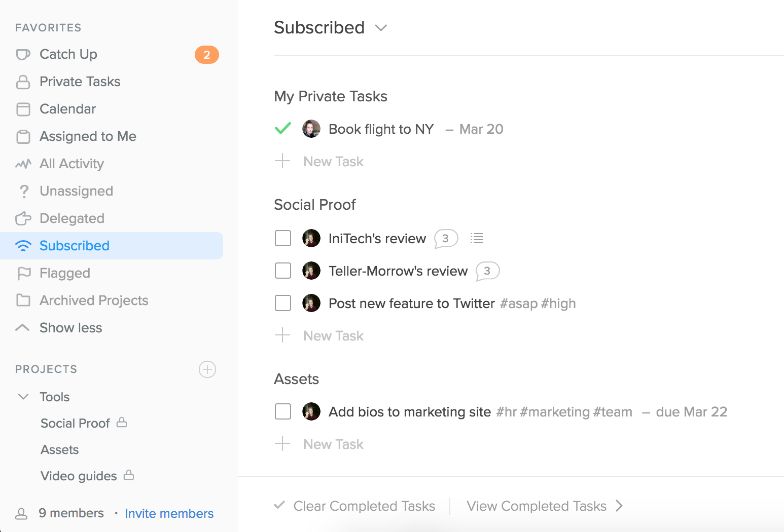Click Invite members link
784x532 pixels.
169,514
